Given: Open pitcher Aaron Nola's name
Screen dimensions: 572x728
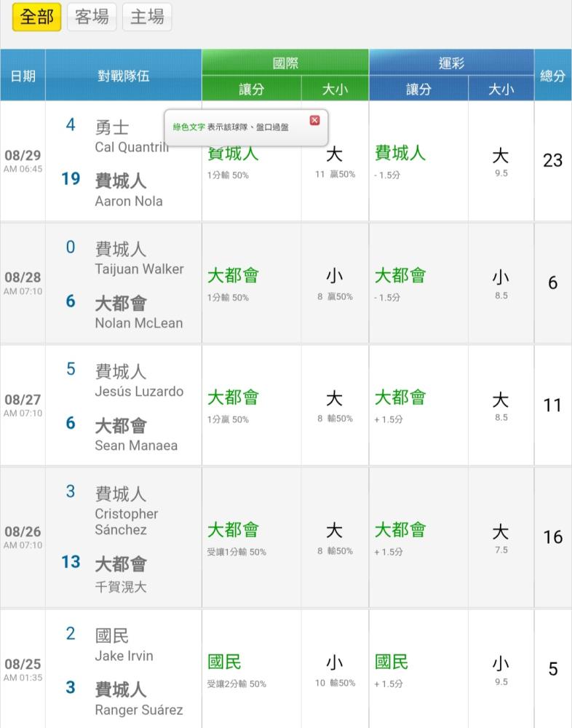Looking at the screenshot, I should (x=129, y=201).
